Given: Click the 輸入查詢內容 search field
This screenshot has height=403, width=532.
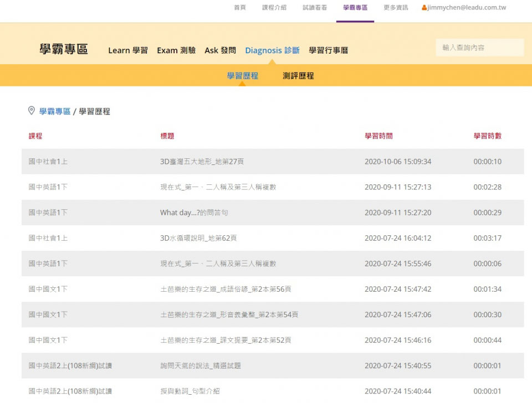Looking at the screenshot, I should tap(479, 48).
